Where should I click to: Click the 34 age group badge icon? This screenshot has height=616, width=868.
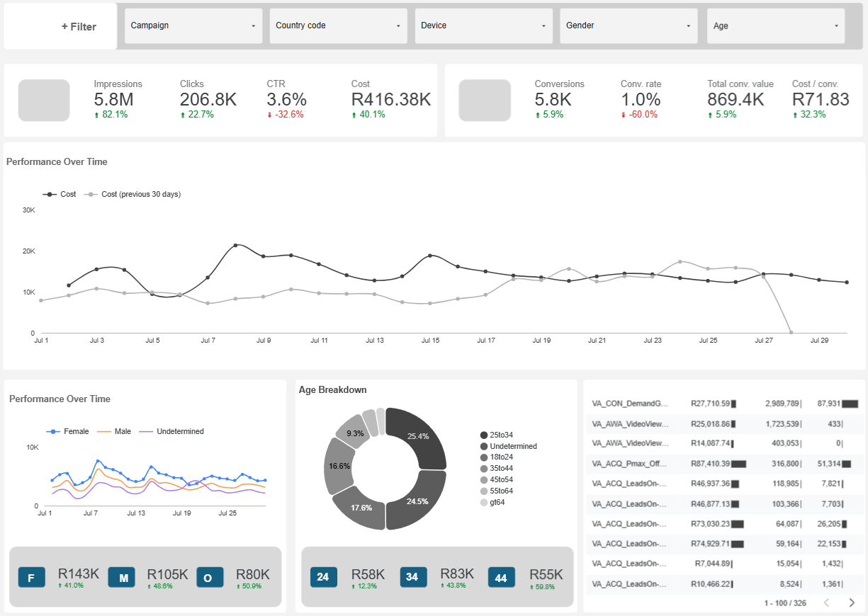click(413, 577)
